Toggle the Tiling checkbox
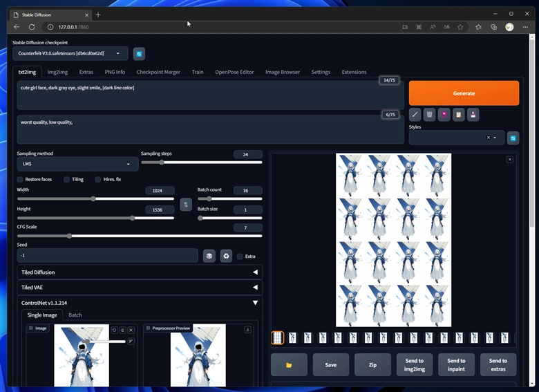Screen dimensions: 539x392 point(66,179)
